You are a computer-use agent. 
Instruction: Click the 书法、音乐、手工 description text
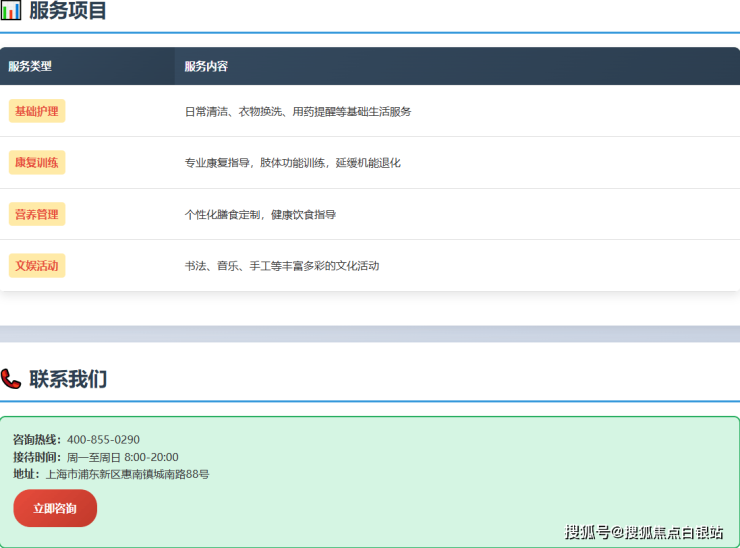point(282,266)
